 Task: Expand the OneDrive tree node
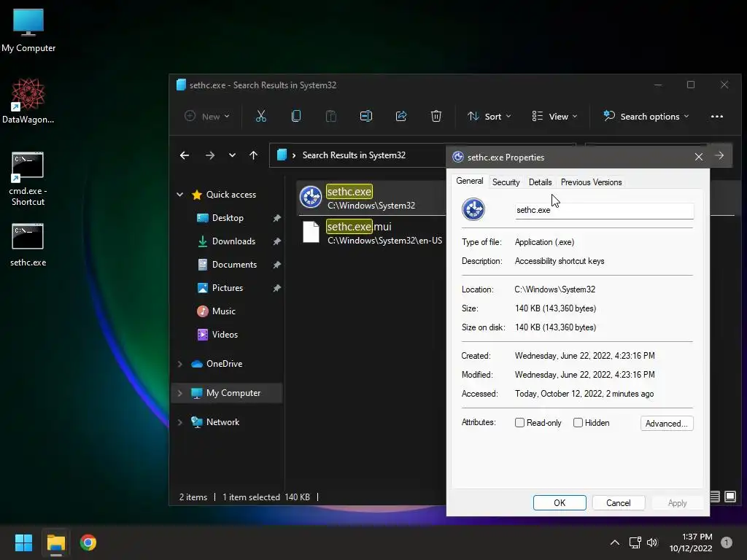coord(179,364)
